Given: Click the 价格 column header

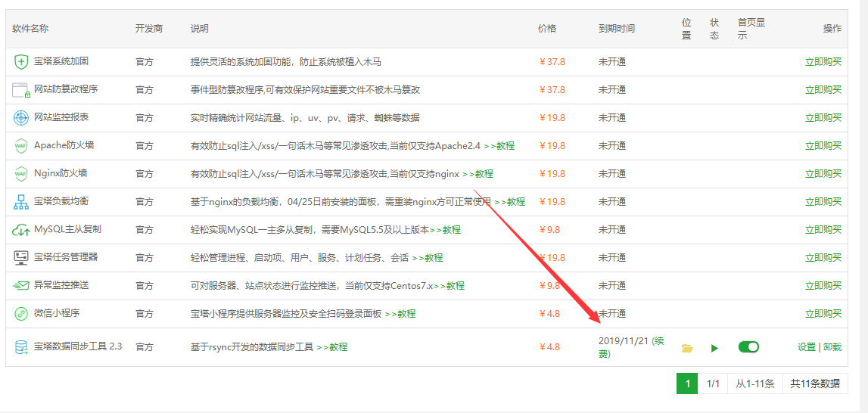Looking at the screenshot, I should [x=547, y=28].
